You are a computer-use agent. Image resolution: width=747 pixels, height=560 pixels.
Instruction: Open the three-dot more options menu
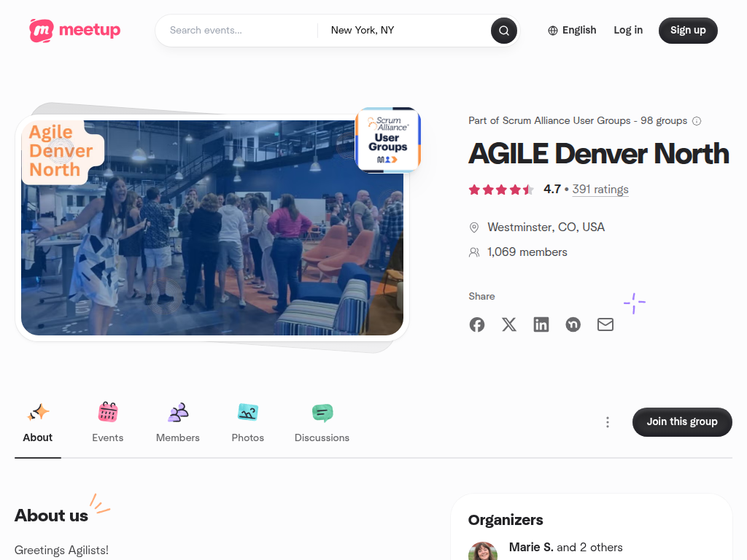tap(608, 422)
